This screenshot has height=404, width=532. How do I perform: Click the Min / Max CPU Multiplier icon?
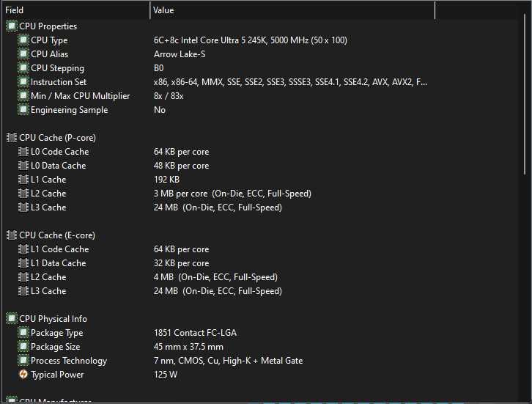coord(23,95)
